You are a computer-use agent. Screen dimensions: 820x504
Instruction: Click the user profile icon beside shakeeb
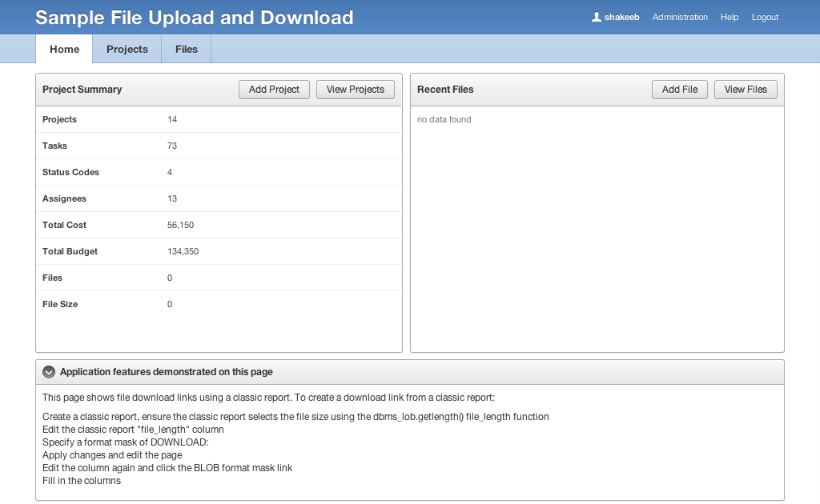pyautogui.click(x=596, y=17)
